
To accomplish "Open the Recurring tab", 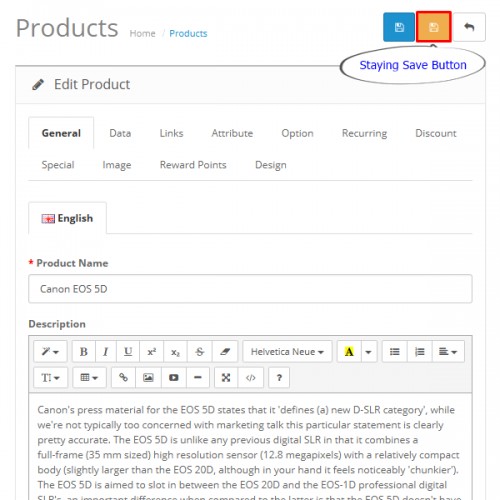I will click(x=364, y=133).
